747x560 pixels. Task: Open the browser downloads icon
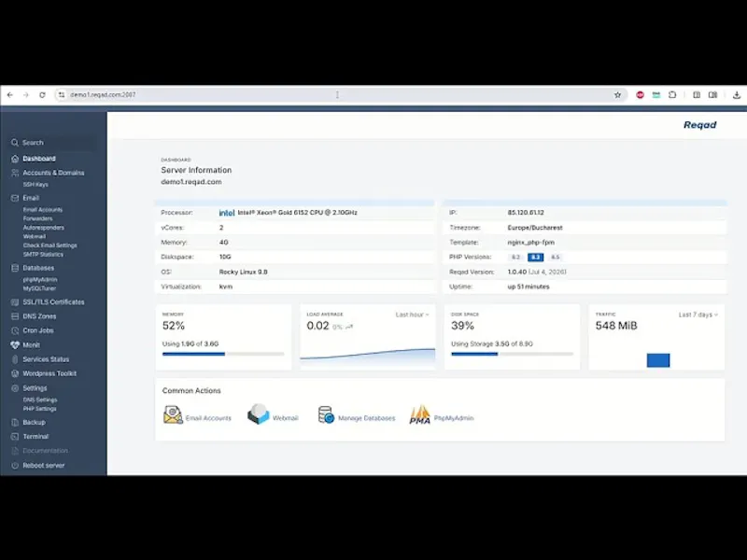[737, 95]
